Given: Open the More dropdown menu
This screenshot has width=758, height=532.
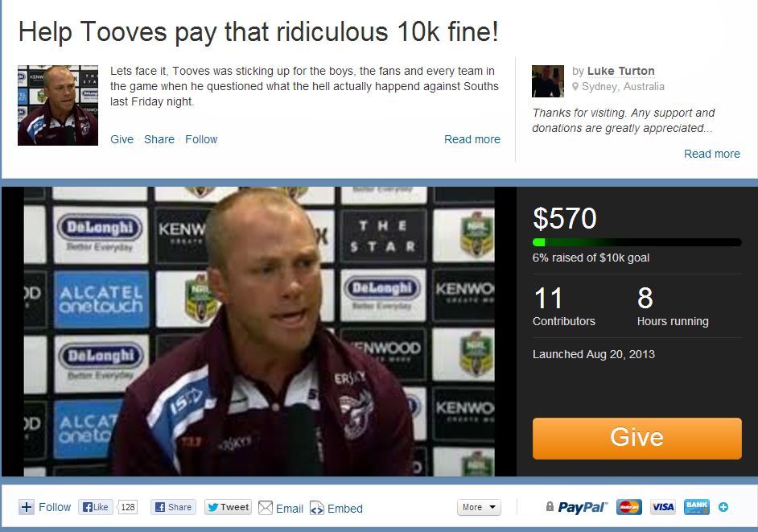Looking at the screenshot, I should (479, 507).
